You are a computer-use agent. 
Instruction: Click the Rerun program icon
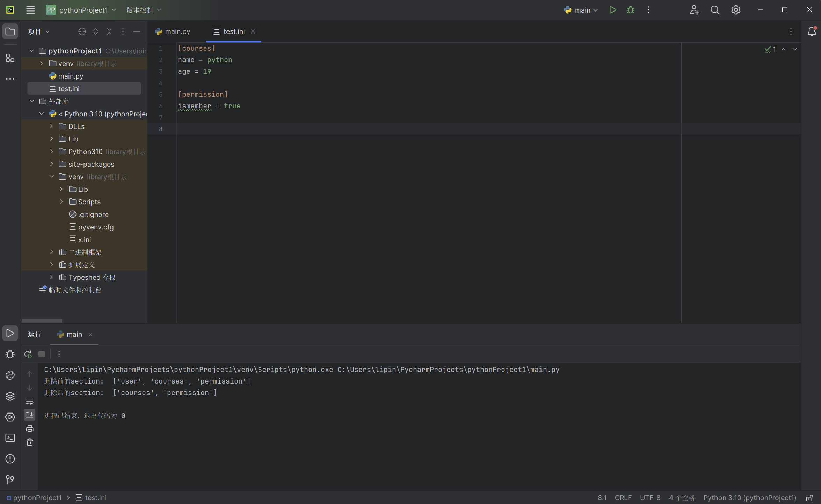pos(28,354)
